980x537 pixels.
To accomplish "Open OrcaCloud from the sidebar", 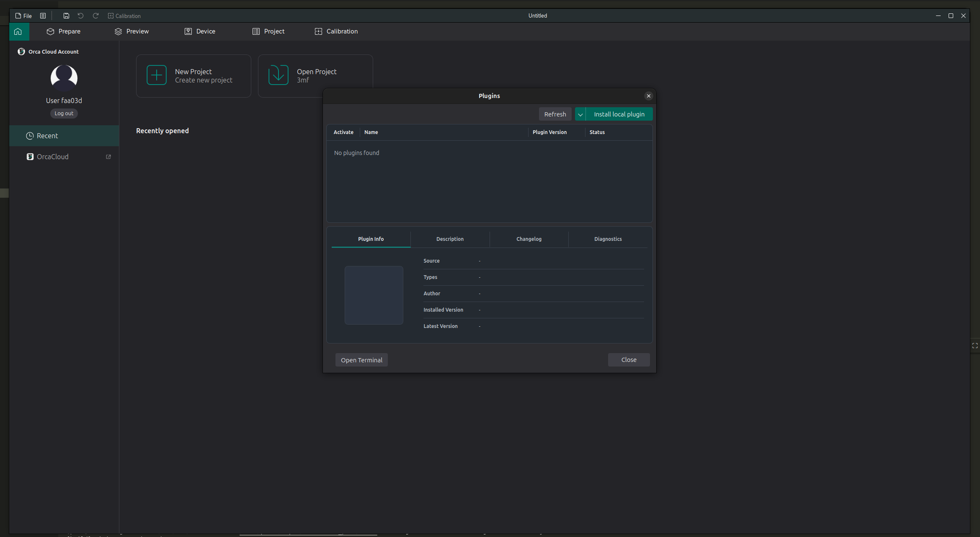I will click(64, 157).
